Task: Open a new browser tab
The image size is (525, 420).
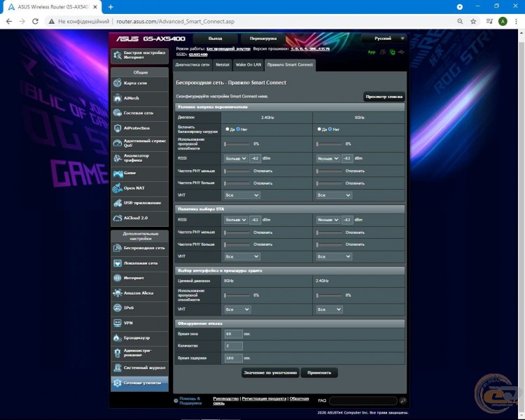Action: click(111, 7)
